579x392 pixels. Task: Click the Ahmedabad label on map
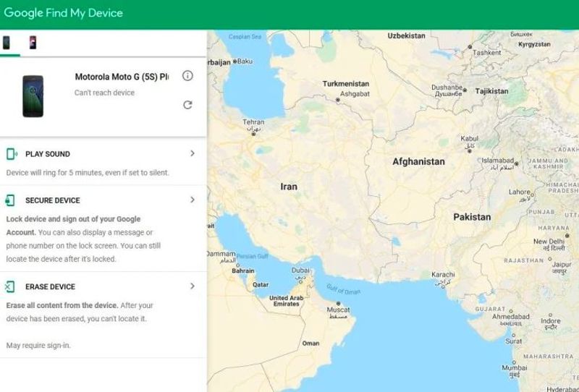pyautogui.click(x=511, y=317)
